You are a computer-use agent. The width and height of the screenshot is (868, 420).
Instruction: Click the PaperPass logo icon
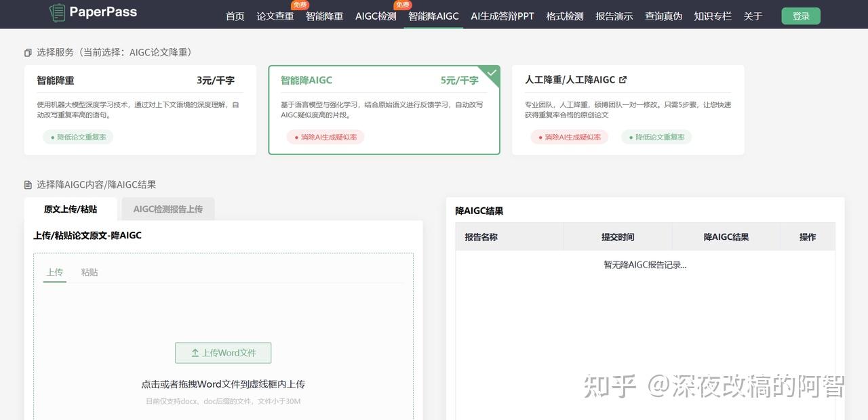point(57,12)
